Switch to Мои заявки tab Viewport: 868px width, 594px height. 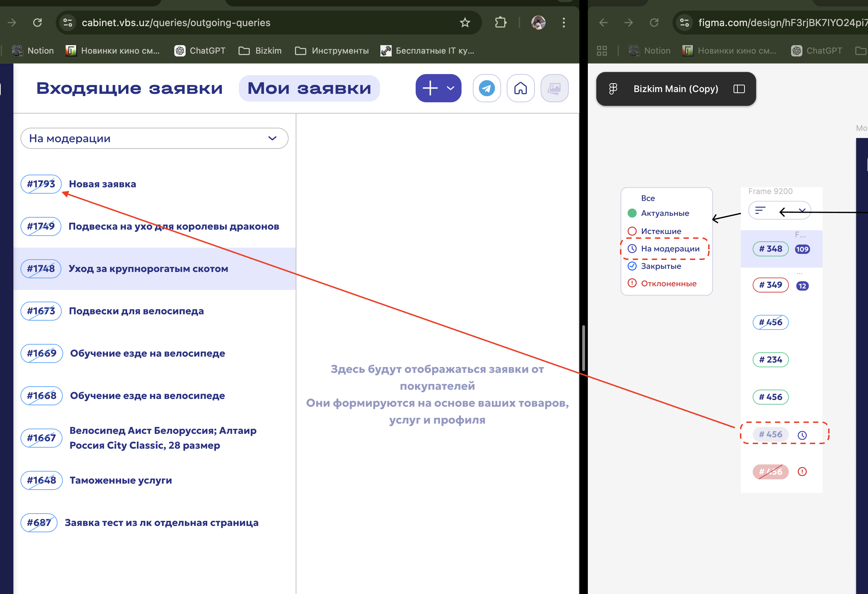click(309, 89)
